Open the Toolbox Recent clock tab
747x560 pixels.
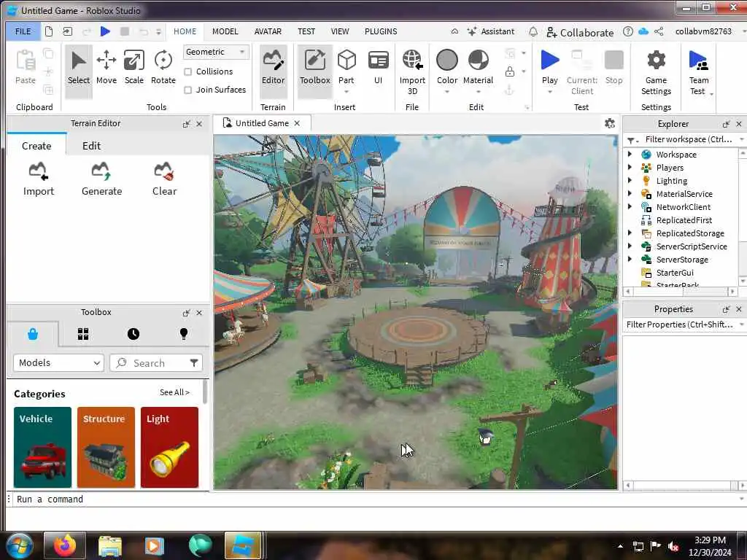coord(133,334)
